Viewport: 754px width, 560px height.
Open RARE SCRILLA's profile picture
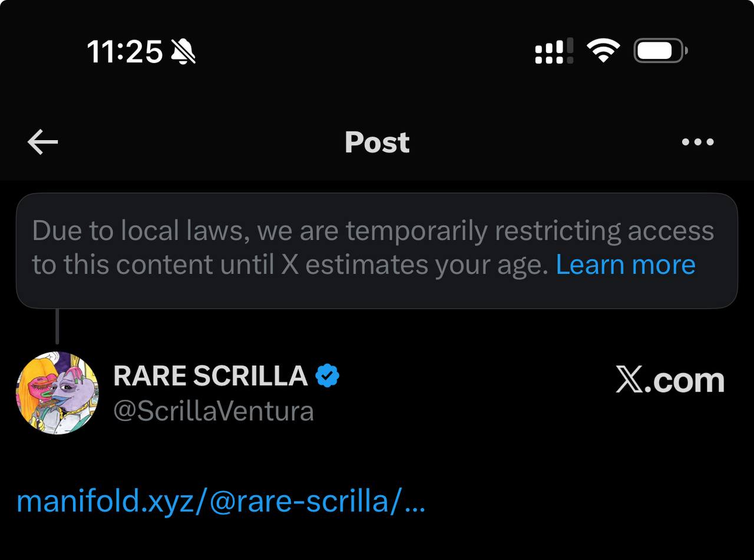tap(58, 393)
